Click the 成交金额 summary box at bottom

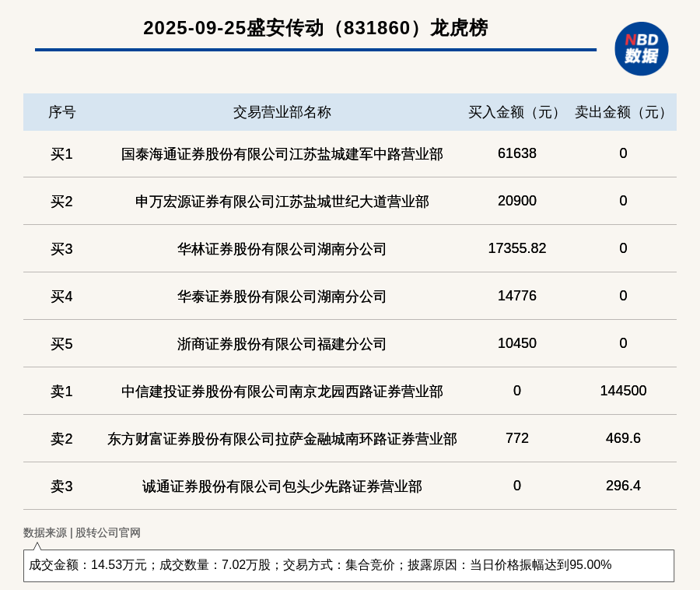pyautogui.click(x=348, y=565)
